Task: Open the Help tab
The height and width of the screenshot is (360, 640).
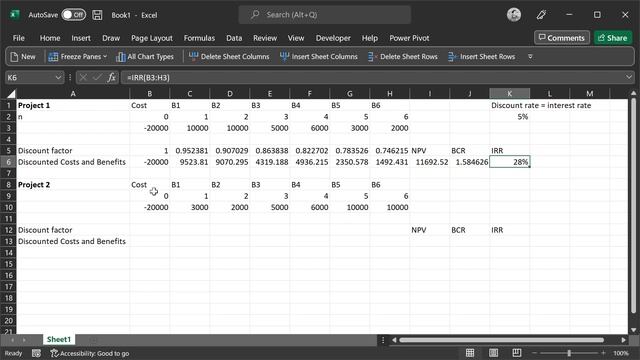Action: (369, 38)
